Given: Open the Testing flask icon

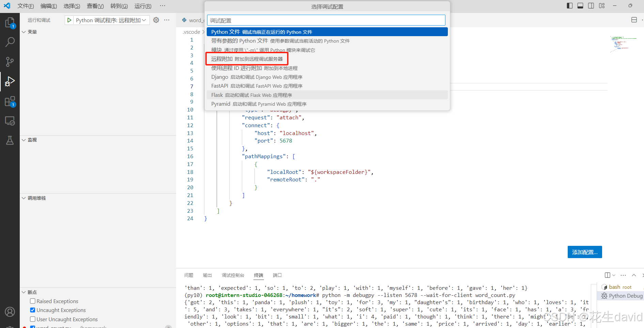Looking at the screenshot, I should click(x=10, y=140).
